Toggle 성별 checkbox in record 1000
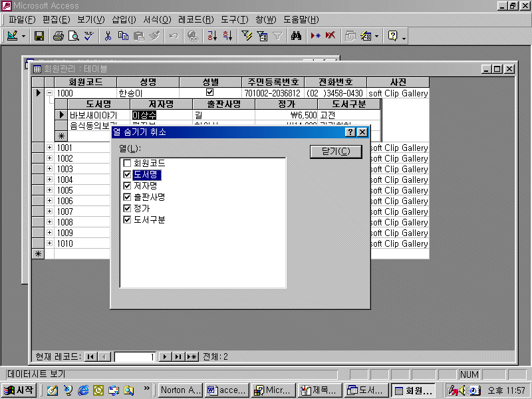 [x=210, y=92]
